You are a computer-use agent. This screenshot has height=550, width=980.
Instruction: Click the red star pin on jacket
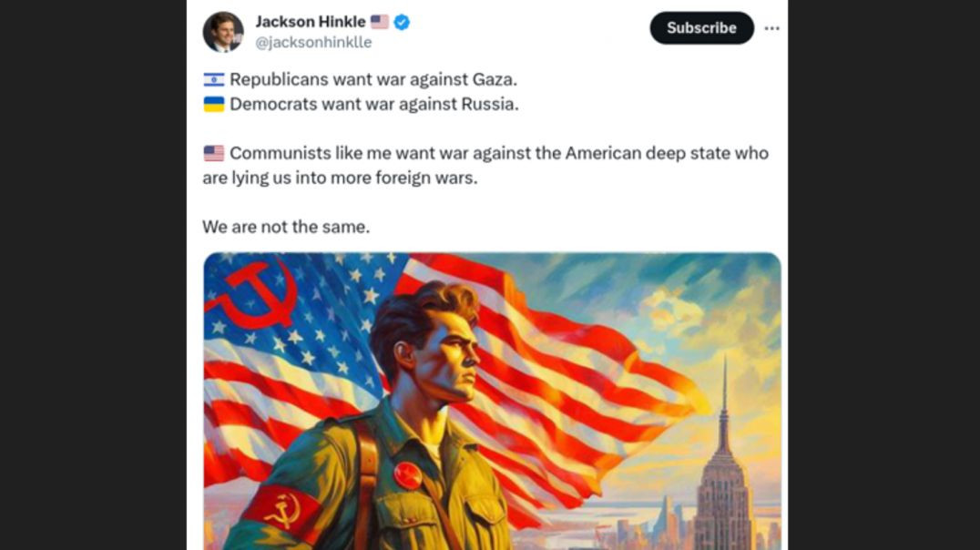[x=407, y=475]
